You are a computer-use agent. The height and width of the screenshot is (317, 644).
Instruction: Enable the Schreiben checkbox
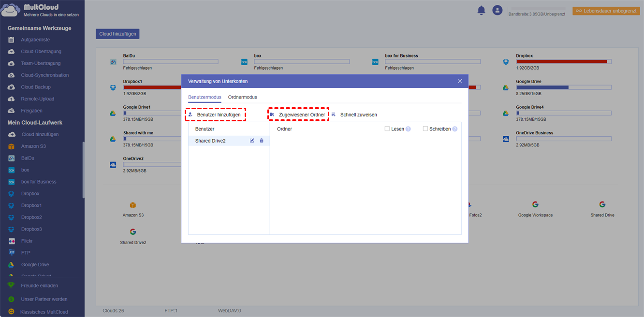[425, 129]
